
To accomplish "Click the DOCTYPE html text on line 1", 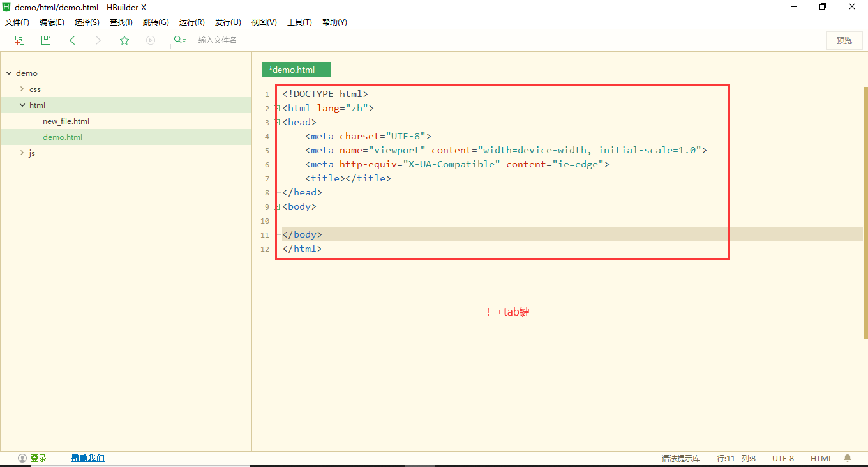I will point(325,95).
